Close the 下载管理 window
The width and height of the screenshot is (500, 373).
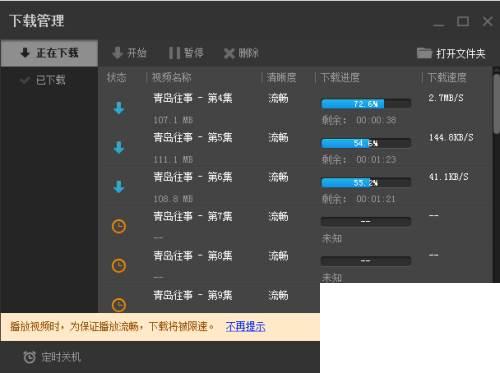[488, 22]
